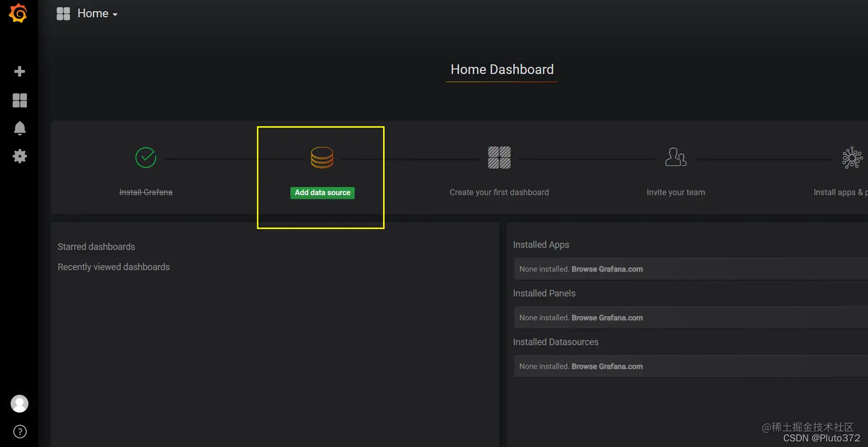Open Browse Grafana.com under Installed Panels

pos(607,318)
